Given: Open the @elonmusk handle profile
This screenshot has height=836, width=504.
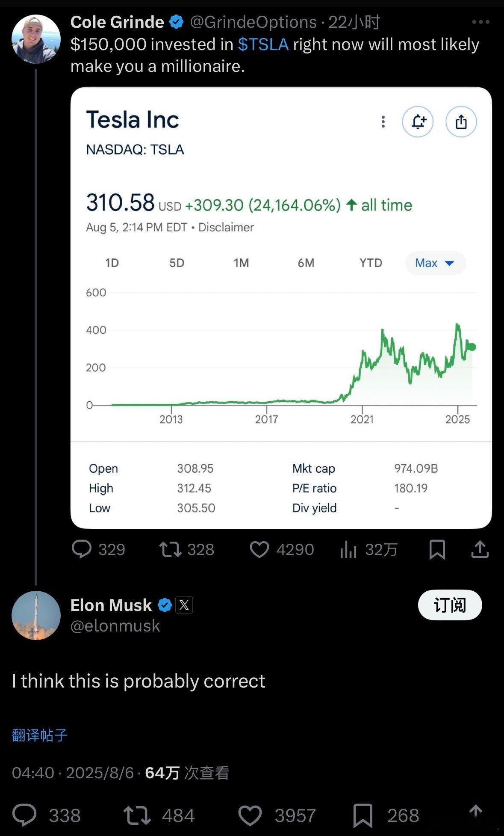Looking at the screenshot, I should point(115,626).
